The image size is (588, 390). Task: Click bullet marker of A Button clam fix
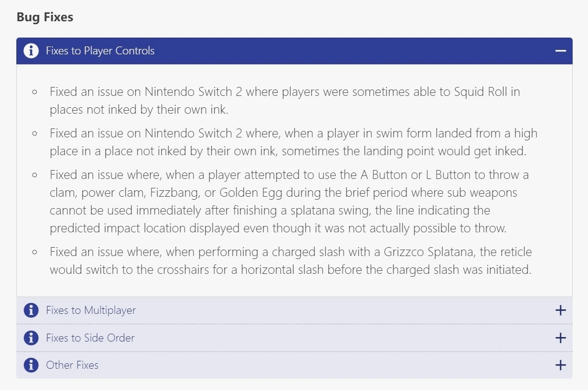pyautogui.click(x=35, y=175)
